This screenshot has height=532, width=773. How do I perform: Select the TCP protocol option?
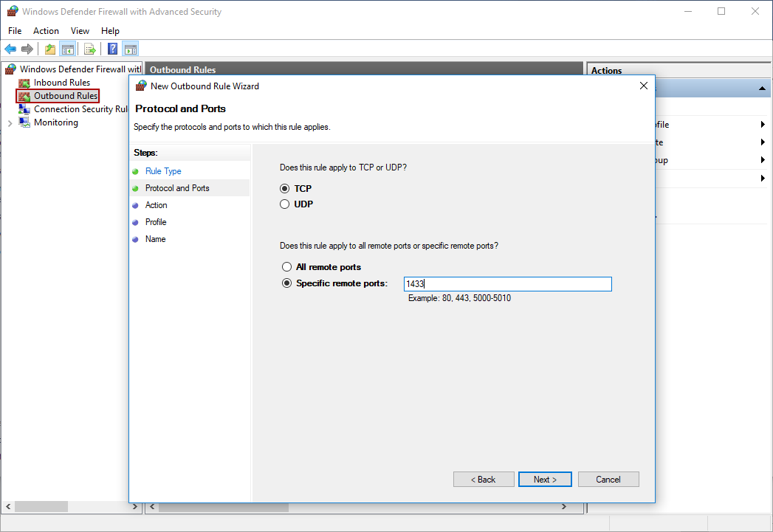285,189
